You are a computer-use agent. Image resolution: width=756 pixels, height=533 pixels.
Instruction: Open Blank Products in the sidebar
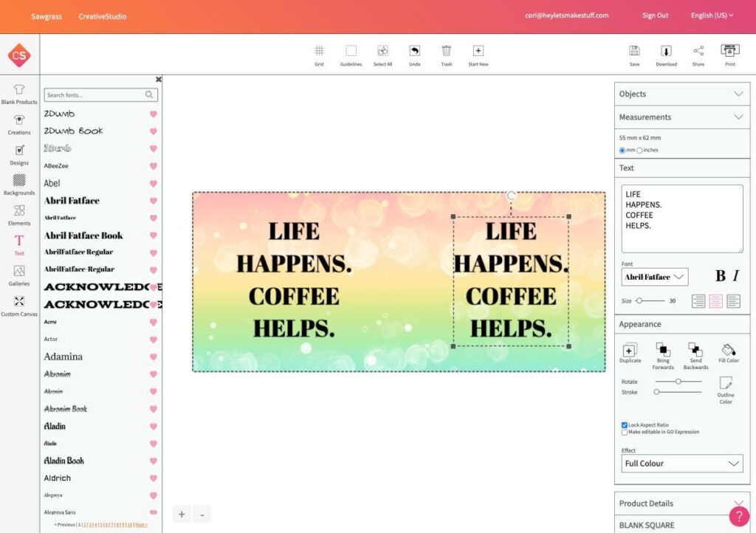tap(19, 94)
